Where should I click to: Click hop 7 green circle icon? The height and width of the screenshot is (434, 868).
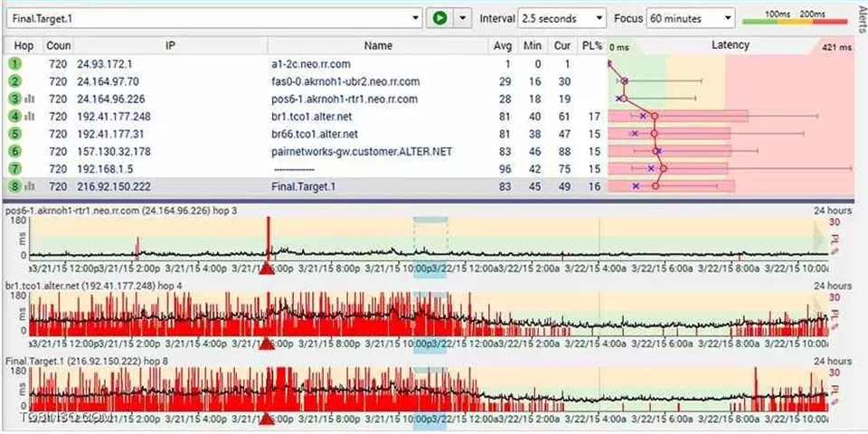pos(15,168)
